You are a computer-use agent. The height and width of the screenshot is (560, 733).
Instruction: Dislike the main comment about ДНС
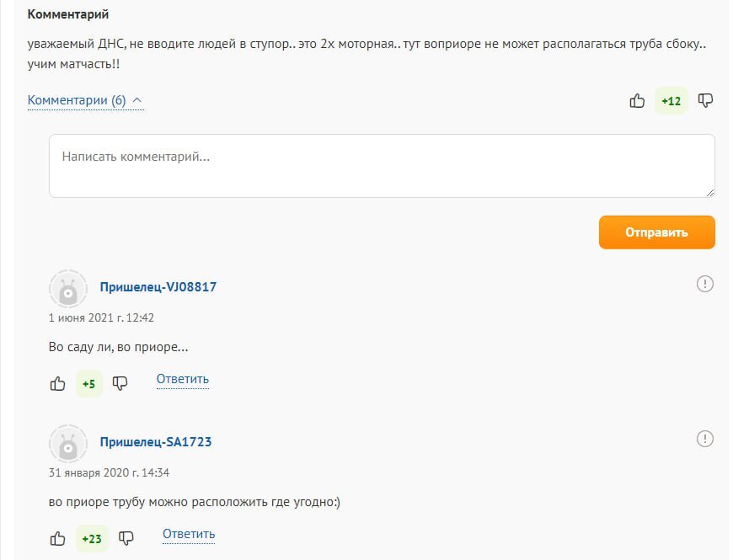706,101
